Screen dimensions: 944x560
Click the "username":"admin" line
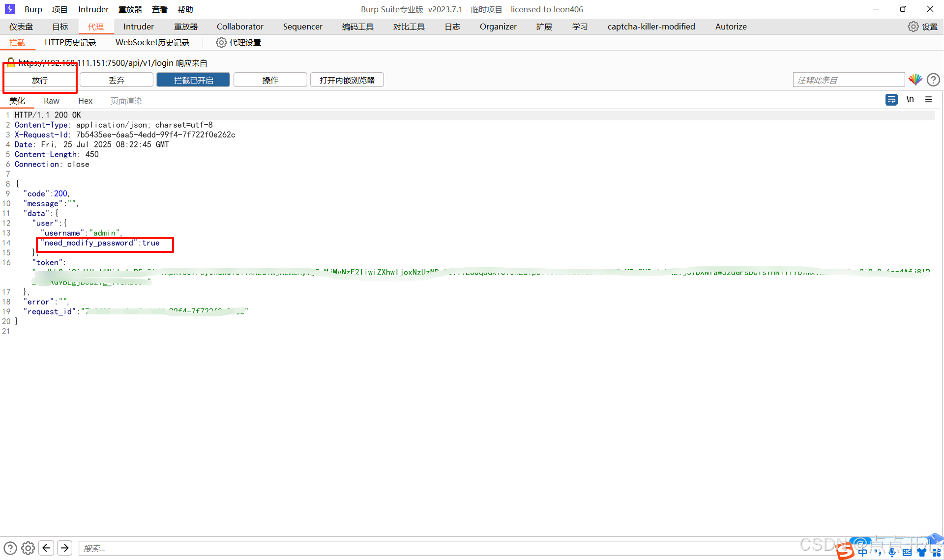click(82, 233)
